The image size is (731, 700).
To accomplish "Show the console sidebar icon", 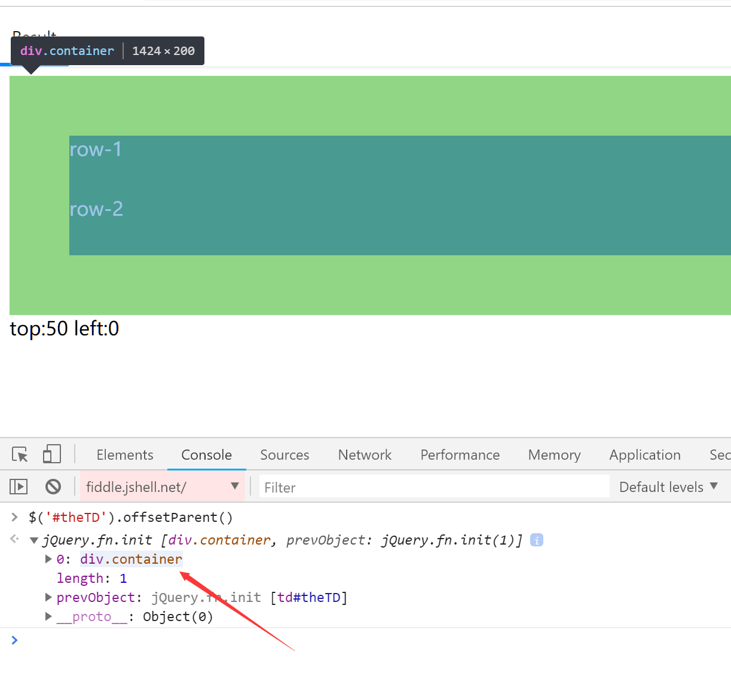I will pyautogui.click(x=19, y=487).
